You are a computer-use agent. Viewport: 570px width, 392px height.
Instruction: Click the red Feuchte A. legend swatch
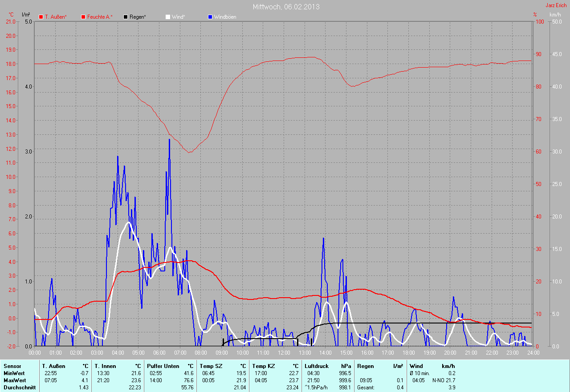(83, 17)
